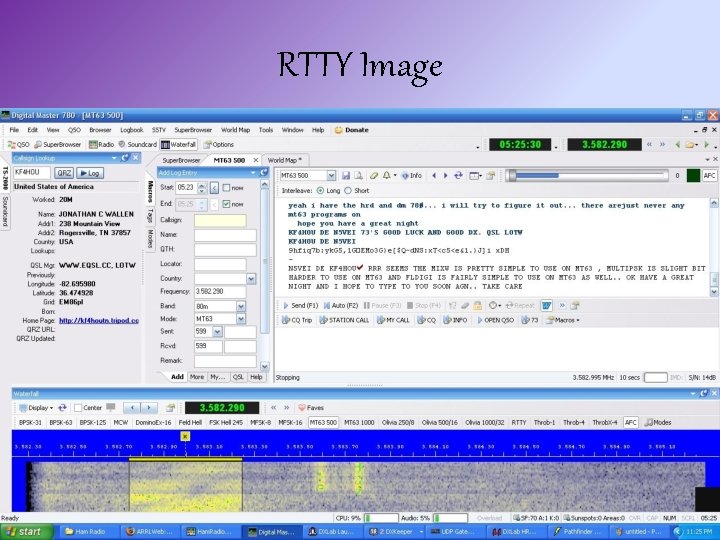The image size is (720, 540).
Task: Toggle the Center checkbox
Action: 78,407
